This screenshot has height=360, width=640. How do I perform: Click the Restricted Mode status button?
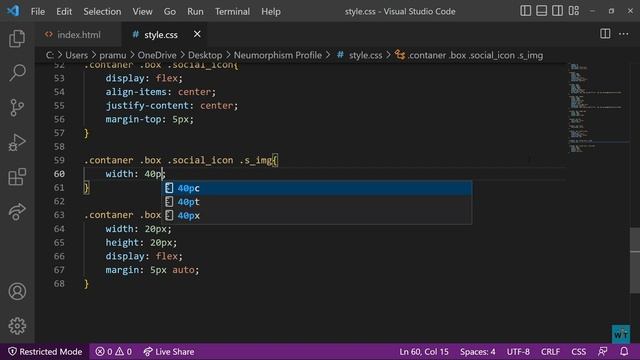(45, 351)
